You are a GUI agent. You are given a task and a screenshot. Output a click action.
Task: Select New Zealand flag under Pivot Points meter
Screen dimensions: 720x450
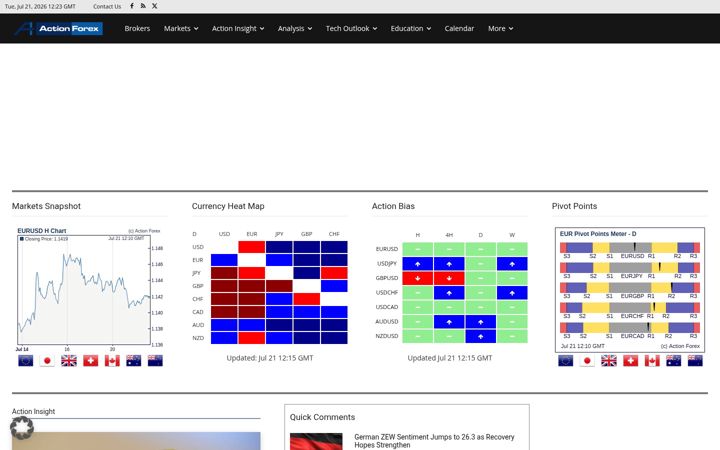click(x=695, y=360)
